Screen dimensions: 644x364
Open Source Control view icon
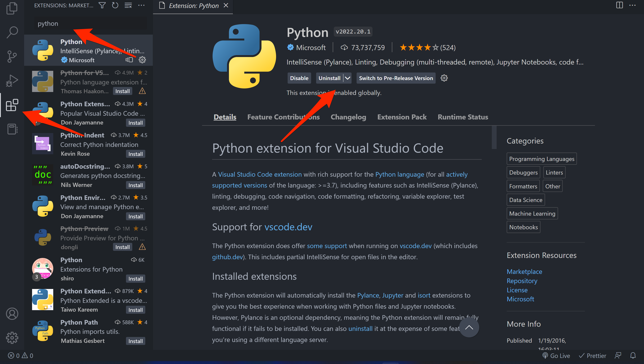[12, 57]
